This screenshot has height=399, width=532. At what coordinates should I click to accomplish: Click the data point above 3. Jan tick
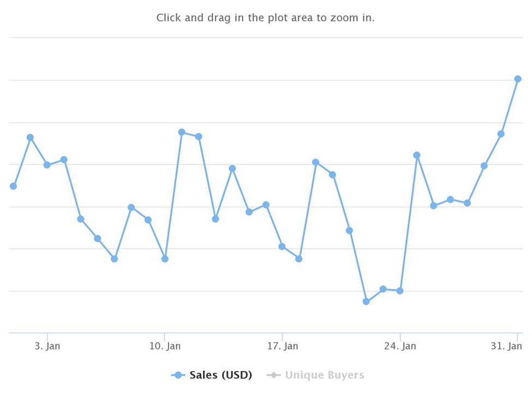47,165
